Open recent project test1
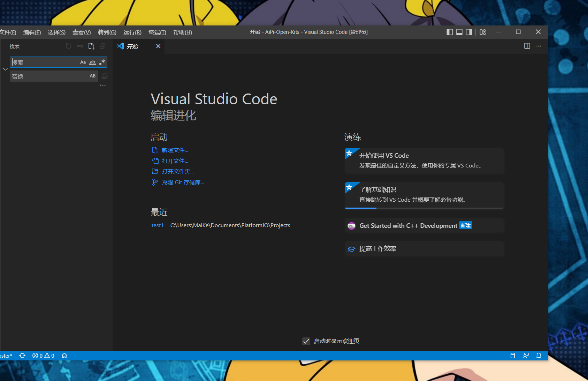This screenshot has height=381, width=588. pos(157,225)
